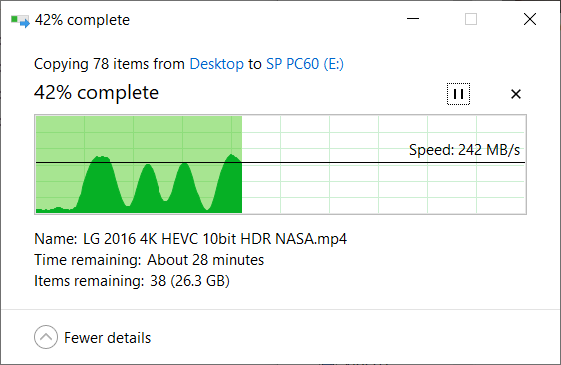Click the 'Speed: 242 MB/s' label
This screenshot has height=365, width=561.
click(x=464, y=150)
